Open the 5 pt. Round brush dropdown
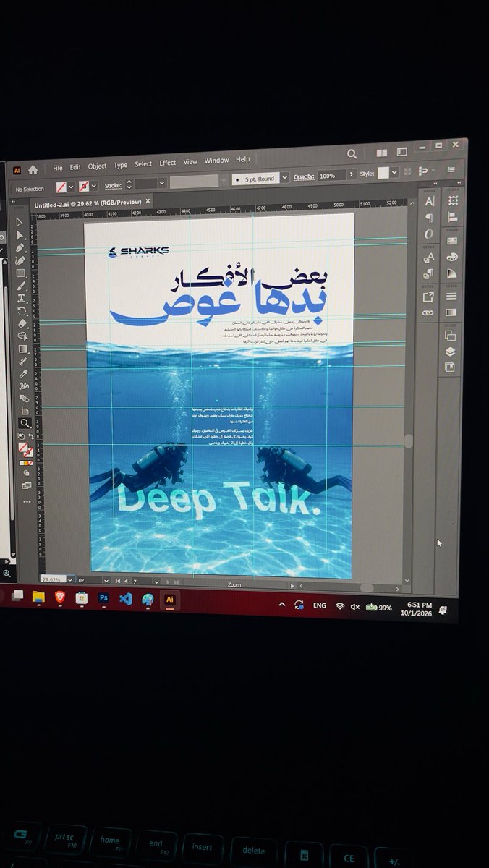This screenshot has height=868, width=489. pyautogui.click(x=285, y=178)
